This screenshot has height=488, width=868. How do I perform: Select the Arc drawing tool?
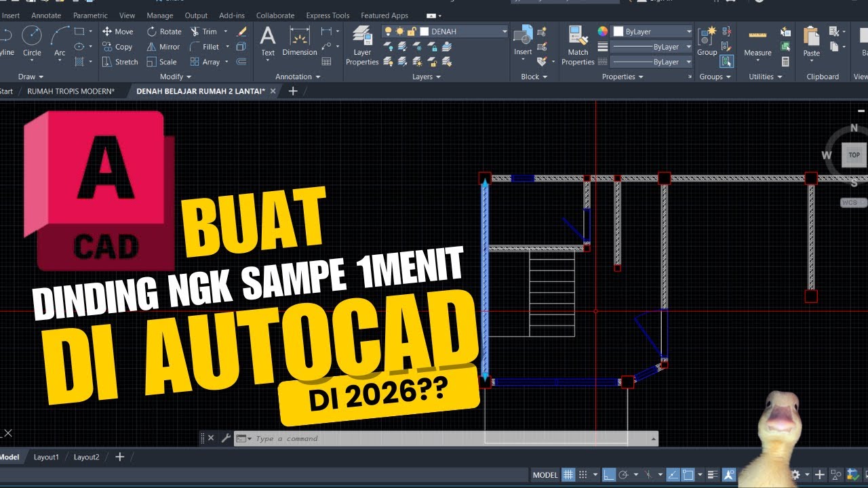60,41
